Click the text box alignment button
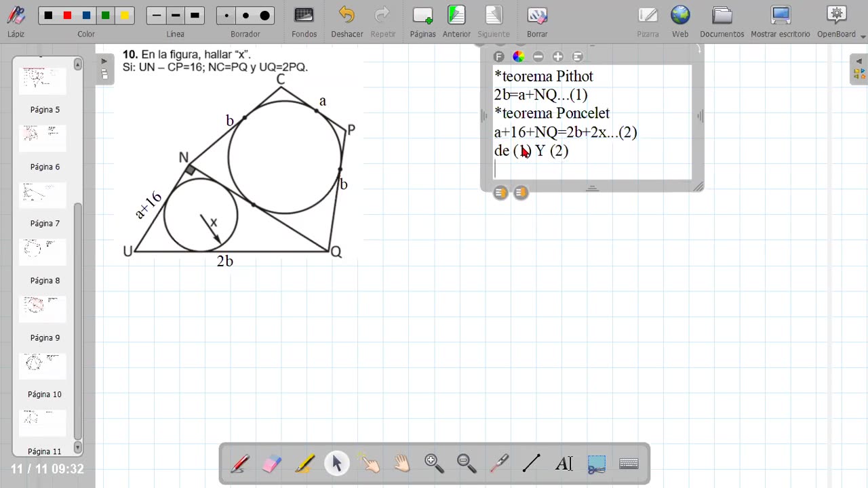 point(578,57)
